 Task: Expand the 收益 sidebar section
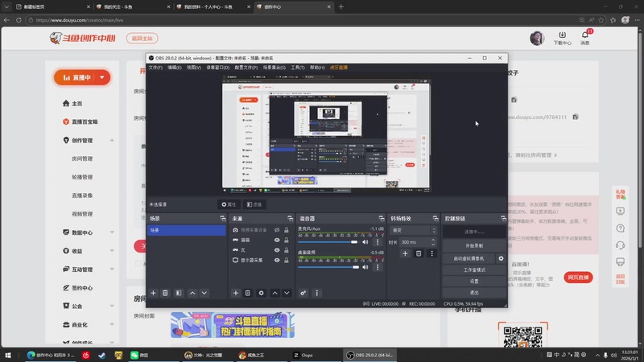pyautogui.click(x=112, y=251)
